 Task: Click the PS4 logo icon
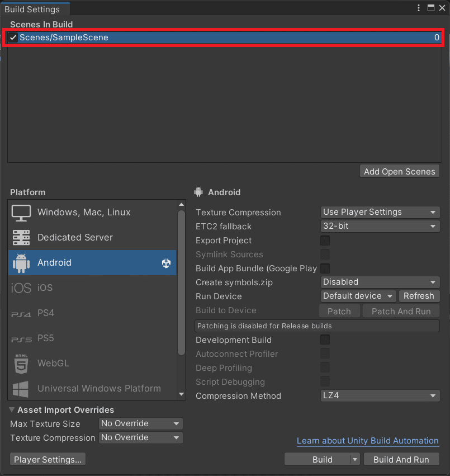pyautogui.click(x=21, y=314)
